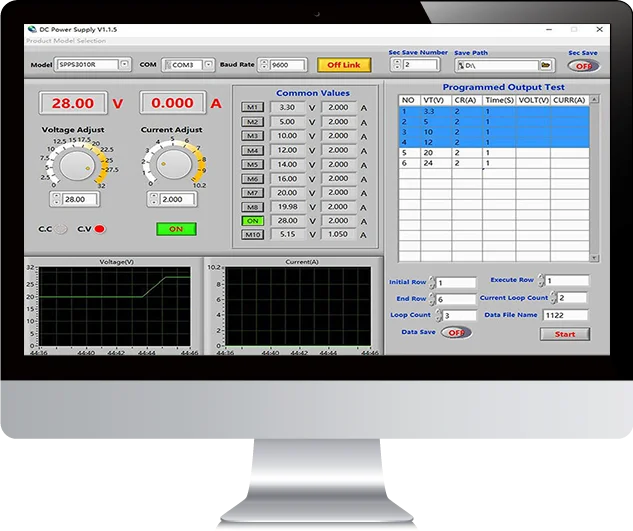The height and width of the screenshot is (531, 633).
Task: Click the Save Path folder browse icon
Action: pyautogui.click(x=546, y=65)
